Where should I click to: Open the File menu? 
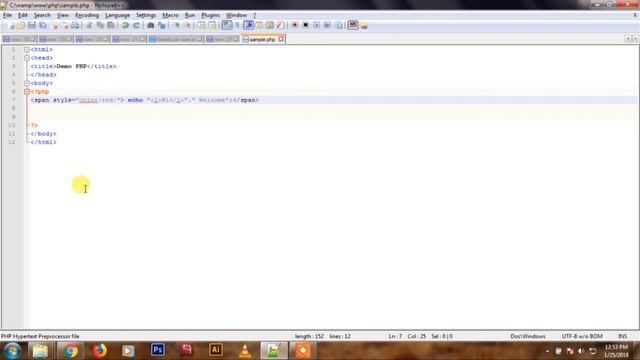[7, 15]
